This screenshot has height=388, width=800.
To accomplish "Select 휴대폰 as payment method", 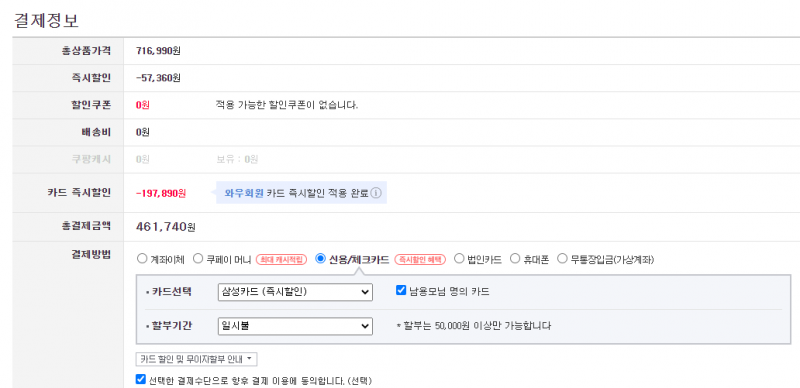I will (x=515, y=259).
